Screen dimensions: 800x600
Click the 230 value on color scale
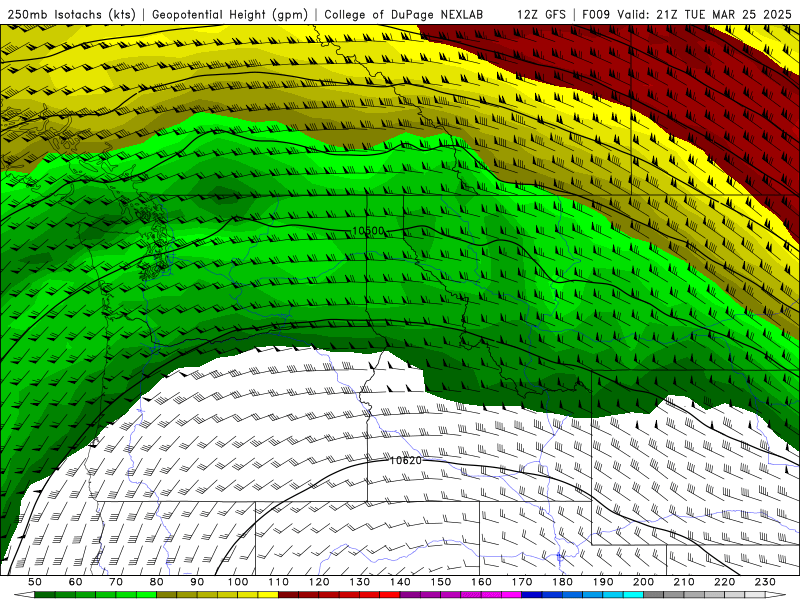coord(765,582)
